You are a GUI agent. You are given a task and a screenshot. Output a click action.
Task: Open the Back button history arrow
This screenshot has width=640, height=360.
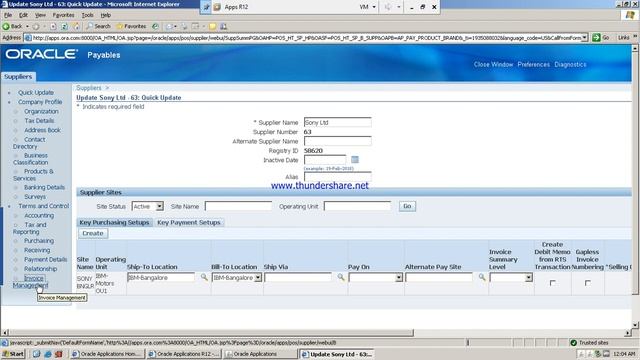pyautogui.click(x=27, y=26)
